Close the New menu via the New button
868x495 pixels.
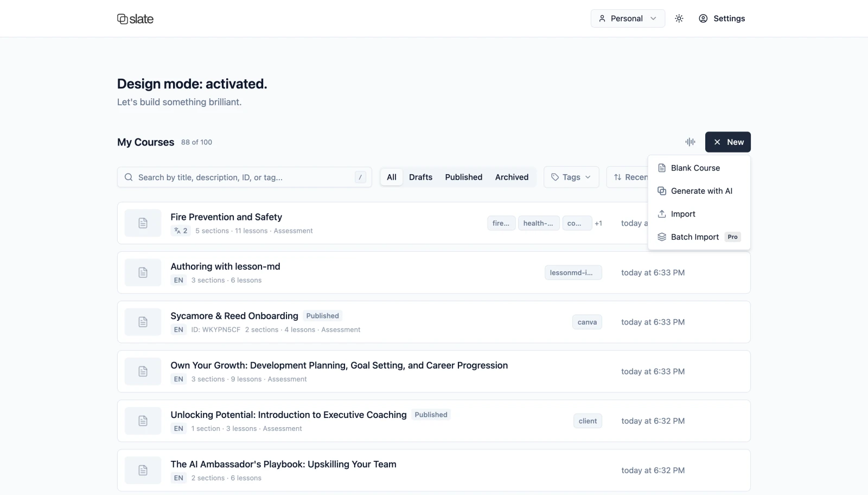(727, 142)
